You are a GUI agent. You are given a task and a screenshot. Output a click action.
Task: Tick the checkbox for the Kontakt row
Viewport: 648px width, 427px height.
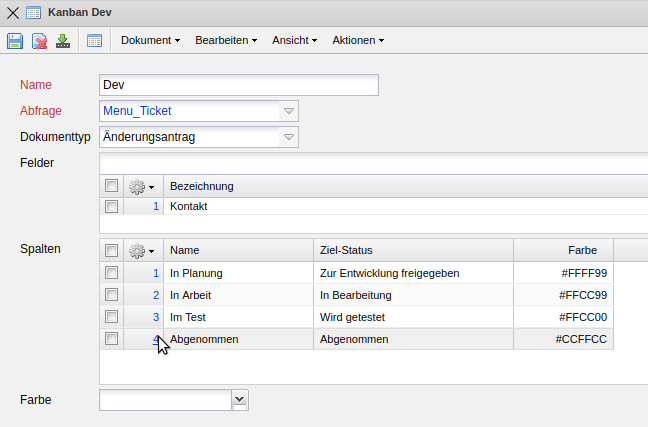[112, 206]
